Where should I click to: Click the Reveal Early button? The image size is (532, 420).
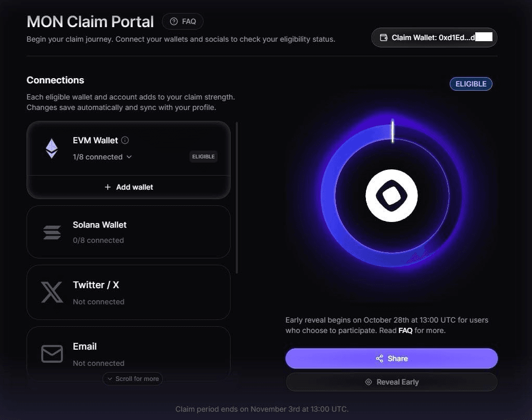click(x=391, y=382)
